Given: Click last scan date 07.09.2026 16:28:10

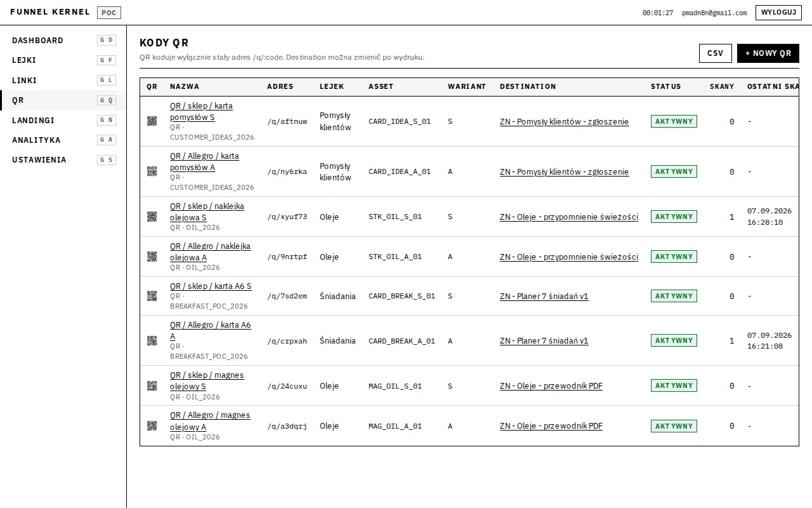Looking at the screenshot, I should point(769,217).
